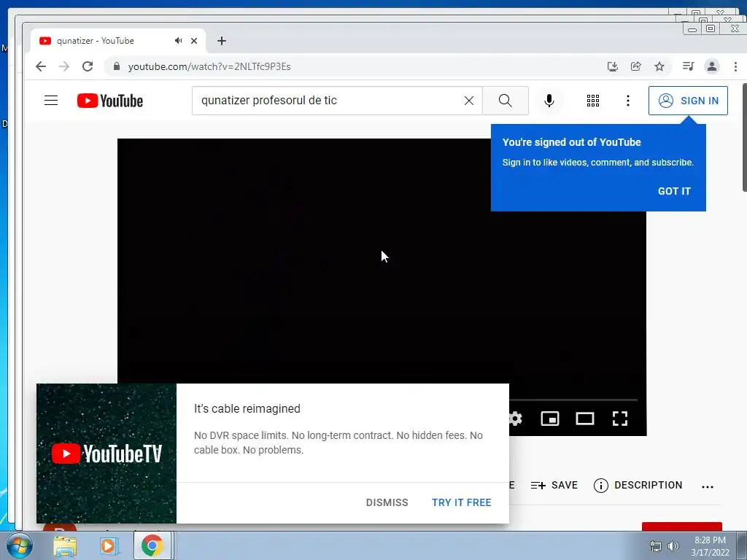Click the address bar URL
This screenshot has width=747, height=560.
[x=209, y=66]
